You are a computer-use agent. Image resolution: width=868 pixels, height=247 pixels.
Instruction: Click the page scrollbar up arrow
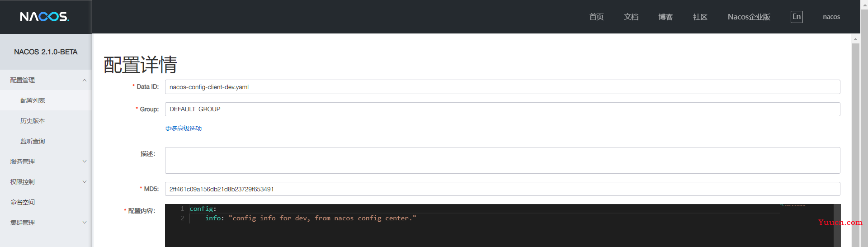click(x=855, y=39)
